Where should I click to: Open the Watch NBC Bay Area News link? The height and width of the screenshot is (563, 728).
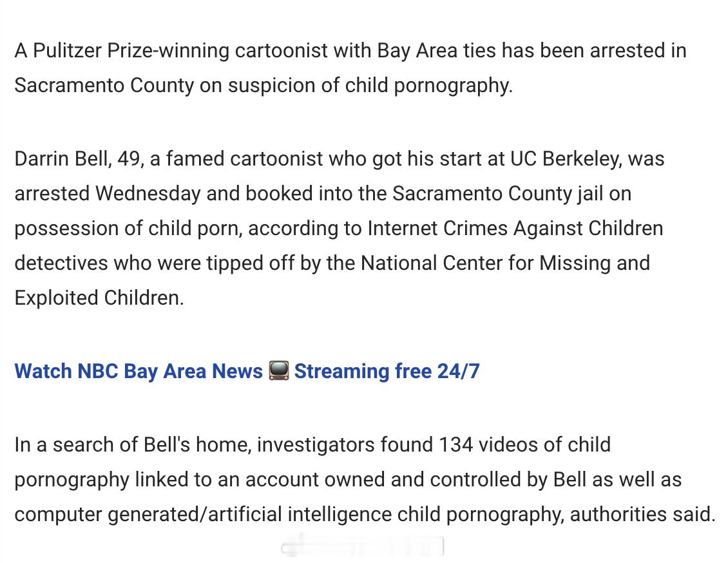[139, 371]
